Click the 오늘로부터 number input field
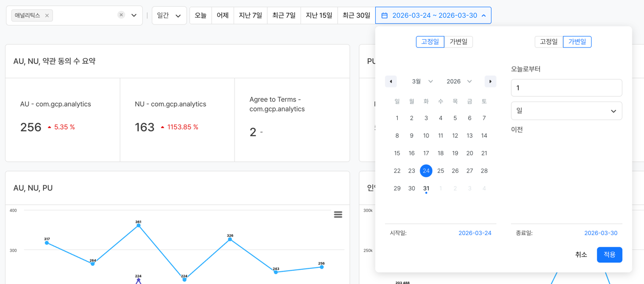 coord(566,88)
